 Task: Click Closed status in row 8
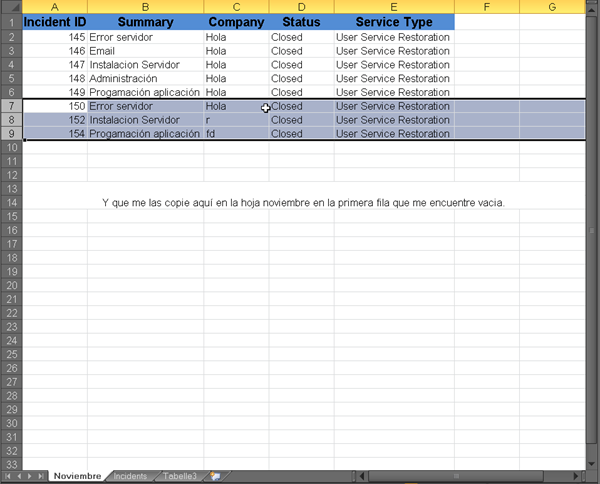[302, 120]
